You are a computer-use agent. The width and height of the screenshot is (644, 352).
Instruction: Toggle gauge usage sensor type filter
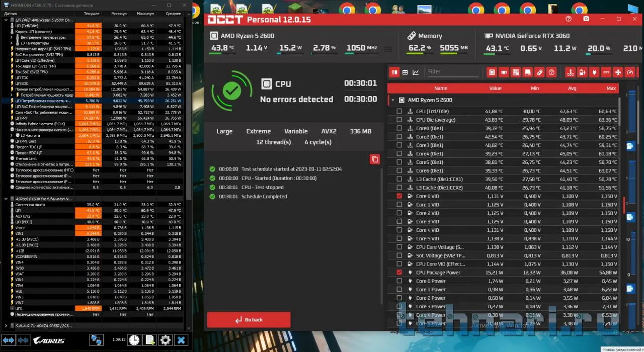tap(630, 72)
